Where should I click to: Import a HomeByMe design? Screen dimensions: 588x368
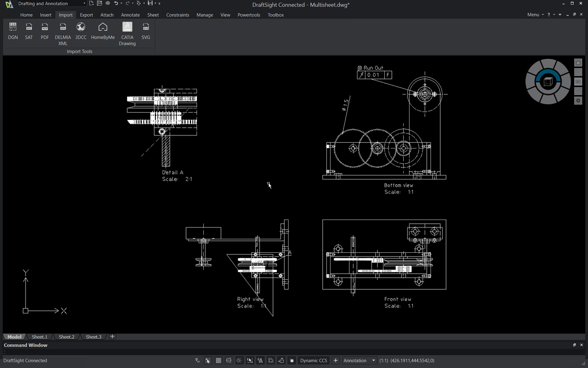[x=102, y=32]
